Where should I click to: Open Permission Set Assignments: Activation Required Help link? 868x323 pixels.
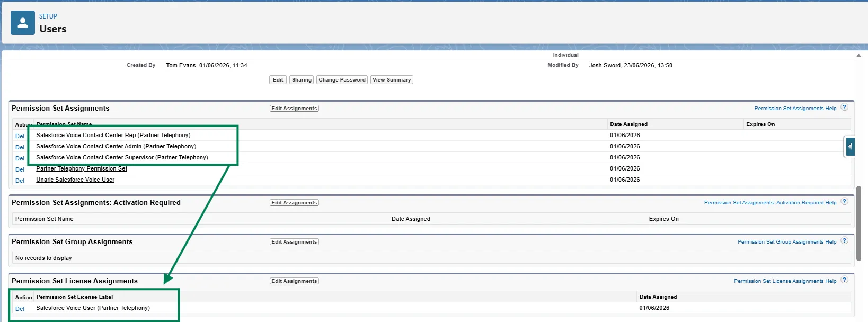[x=770, y=203]
